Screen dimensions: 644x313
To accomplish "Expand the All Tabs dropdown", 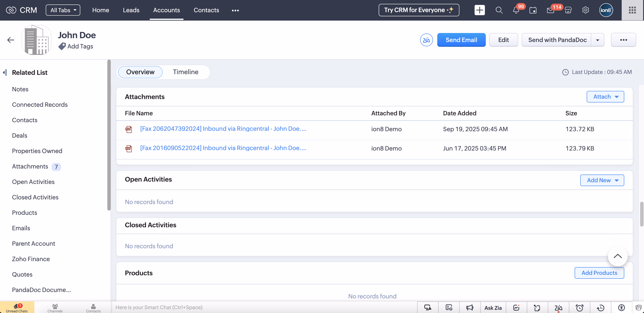I will [x=63, y=10].
